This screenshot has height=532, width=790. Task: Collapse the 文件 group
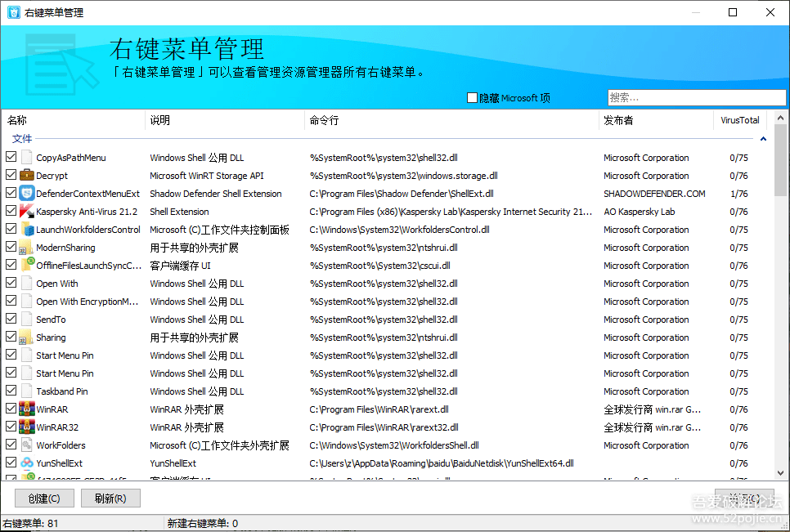tap(763, 139)
